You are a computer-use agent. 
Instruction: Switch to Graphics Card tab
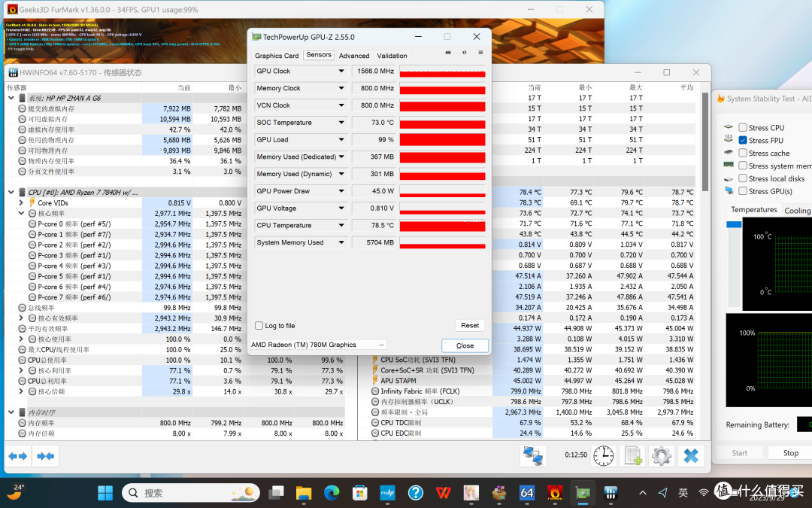pyautogui.click(x=277, y=56)
